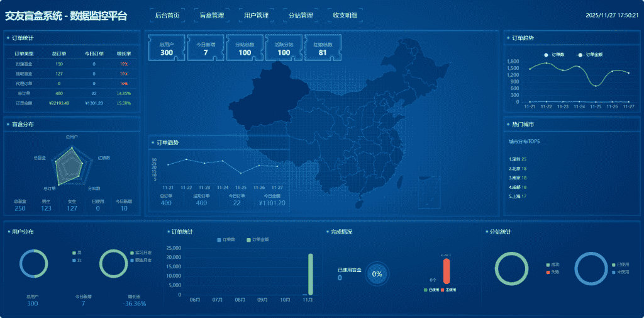This screenshot has height=318, width=644.
Task: Open the 后台首页 navigation tab
Action: click(167, 16)
